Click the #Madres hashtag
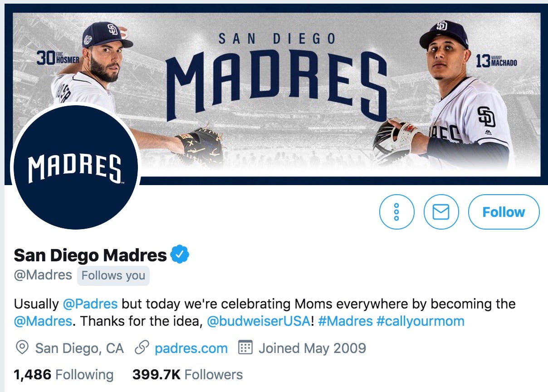548x392 pixels. pos(345,321)
